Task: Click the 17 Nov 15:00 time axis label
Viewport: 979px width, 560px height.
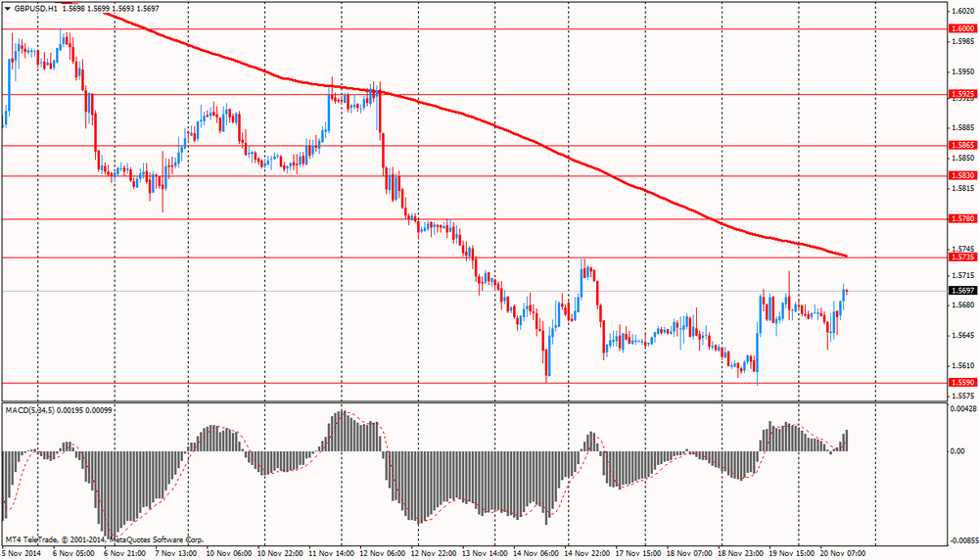Action: coord(638,553)
